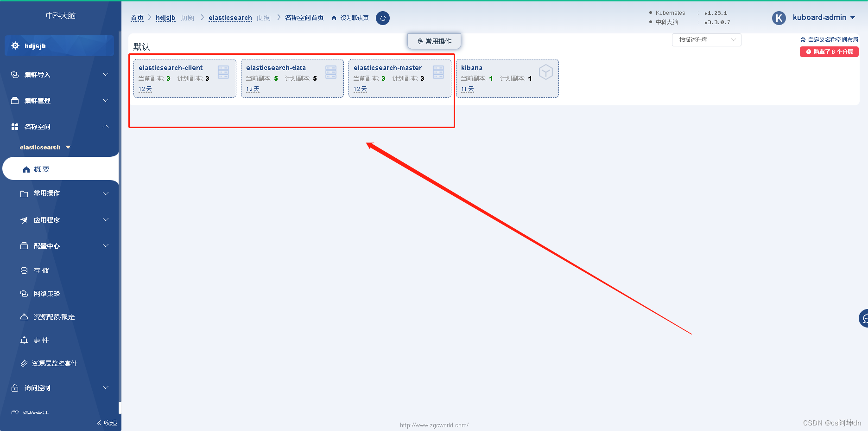This screenshot has width=868, height=431.
Task: Open the elasticsearch-master workload card
Action: 400,78
